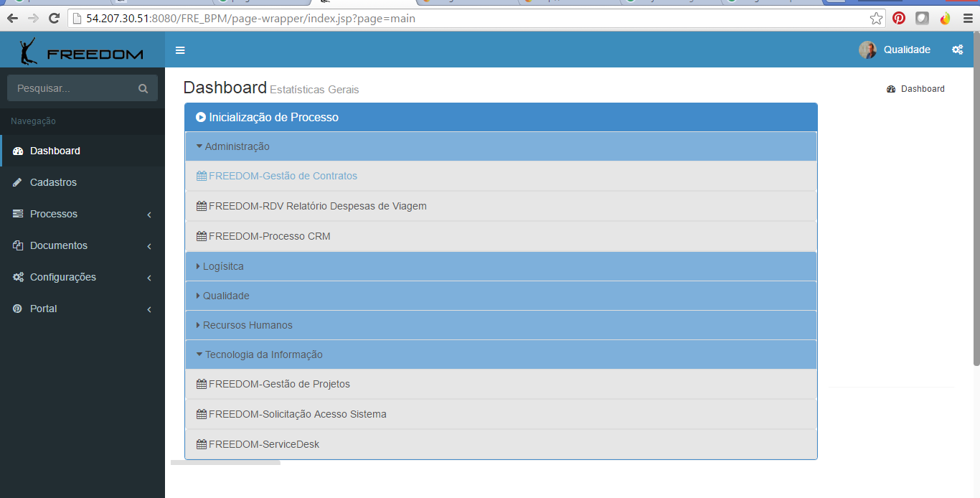The width and height of the screenshot is (980, 498).
Task: Click the Qualidade user name
Action: pos(907,50)
